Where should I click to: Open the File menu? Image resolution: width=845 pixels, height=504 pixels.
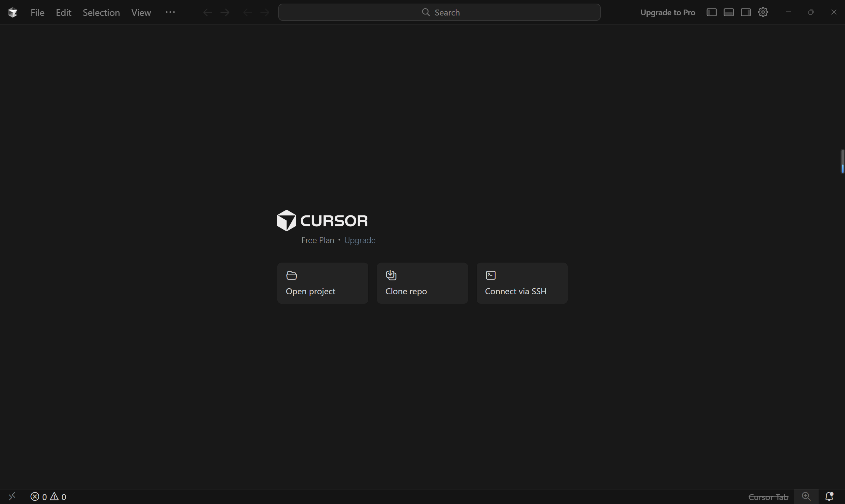[37, 13]
